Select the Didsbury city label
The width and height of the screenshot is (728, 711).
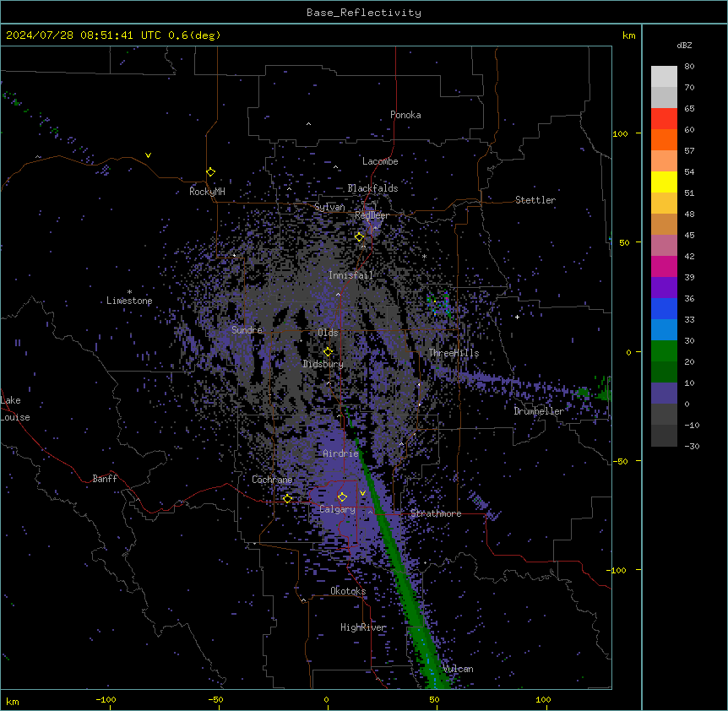(x=323, y=364)
